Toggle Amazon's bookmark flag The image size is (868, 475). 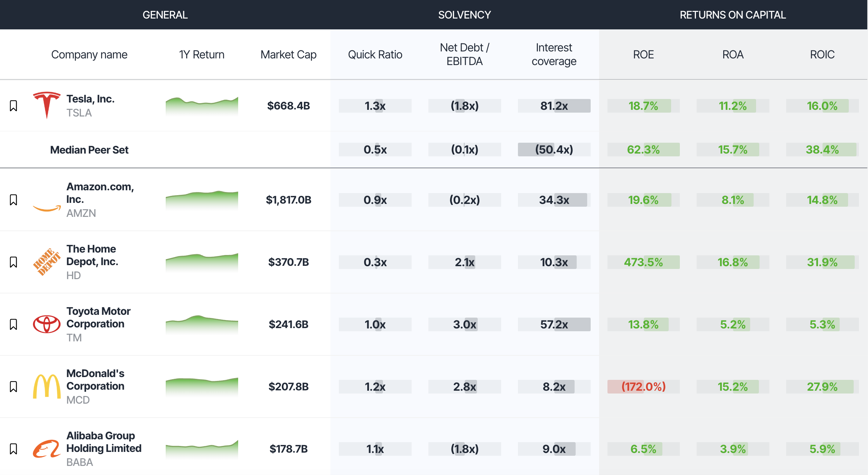14,200
